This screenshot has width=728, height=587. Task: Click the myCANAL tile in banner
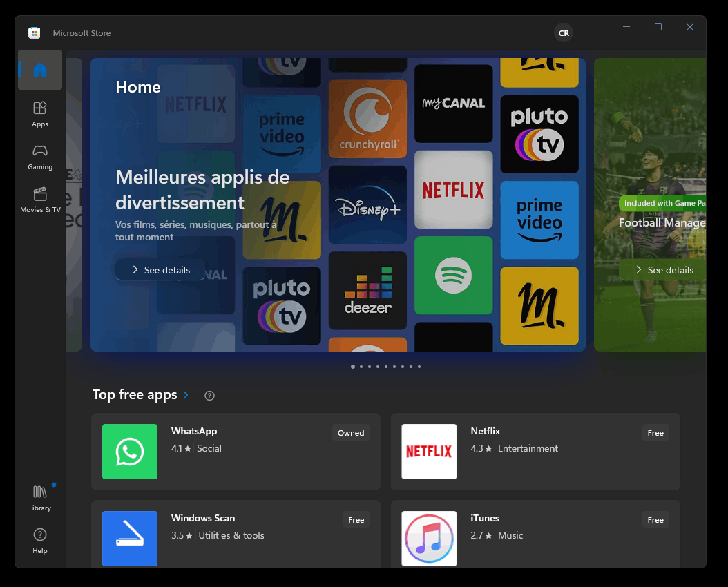[x=454, y=104]
